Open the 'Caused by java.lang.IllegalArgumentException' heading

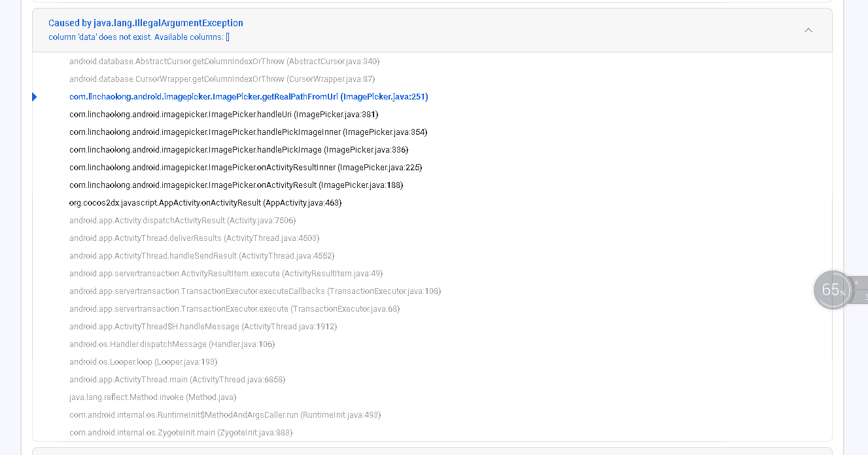(146, 23)
